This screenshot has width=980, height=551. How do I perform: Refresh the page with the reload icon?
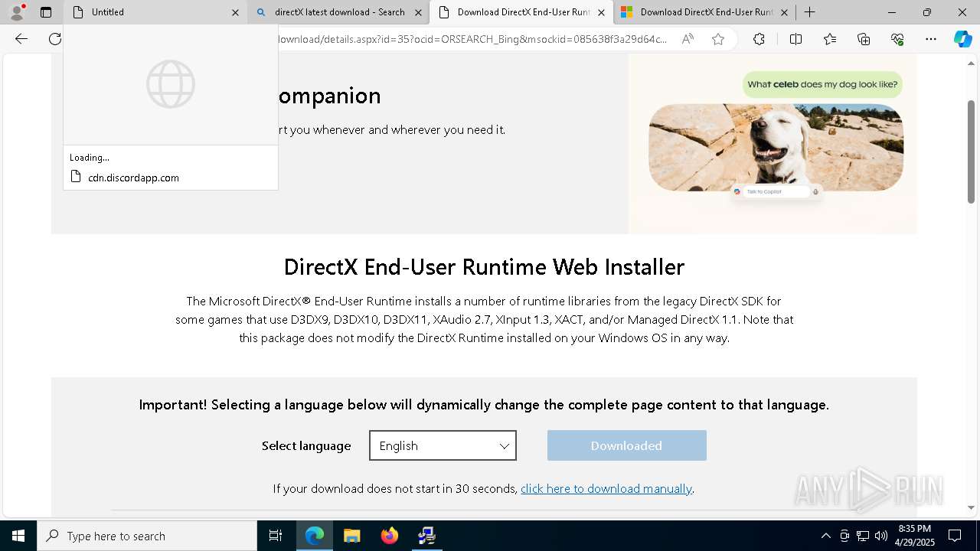tap(55, 39)
